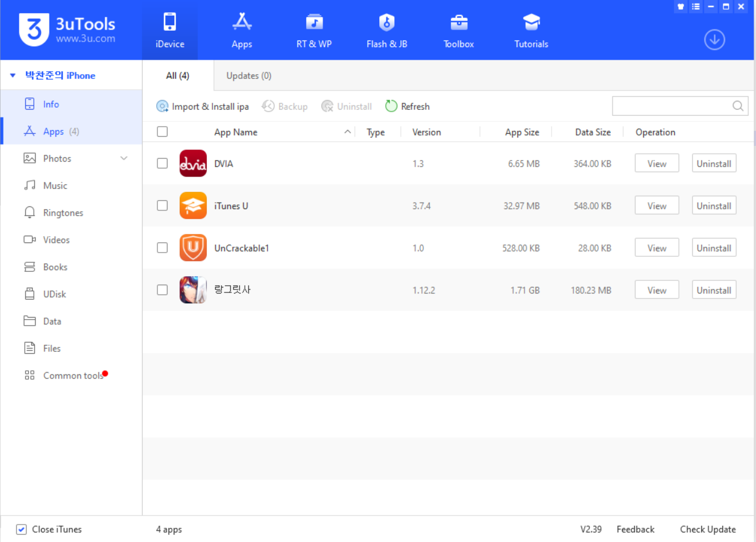This screenshot has width=756, height=542.
Task: Click the Uninstall toolbar button
Action: [x=347, y=106]
